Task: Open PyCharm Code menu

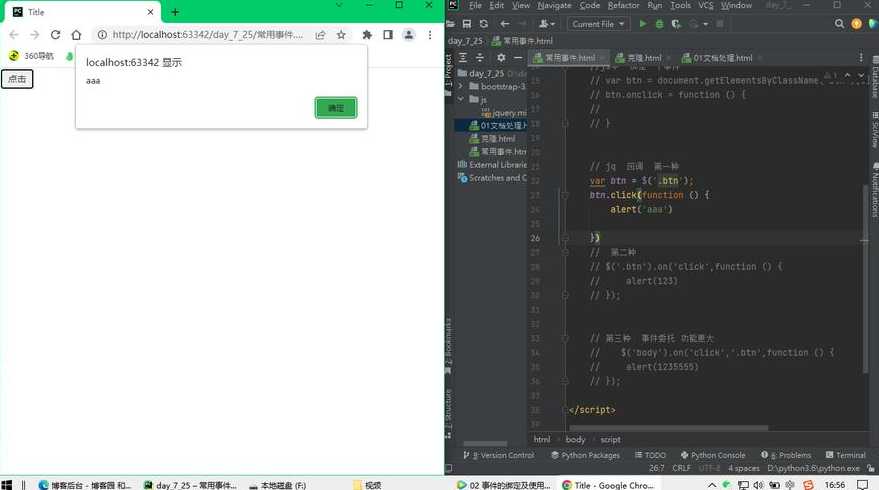Action: coord(589,5)
